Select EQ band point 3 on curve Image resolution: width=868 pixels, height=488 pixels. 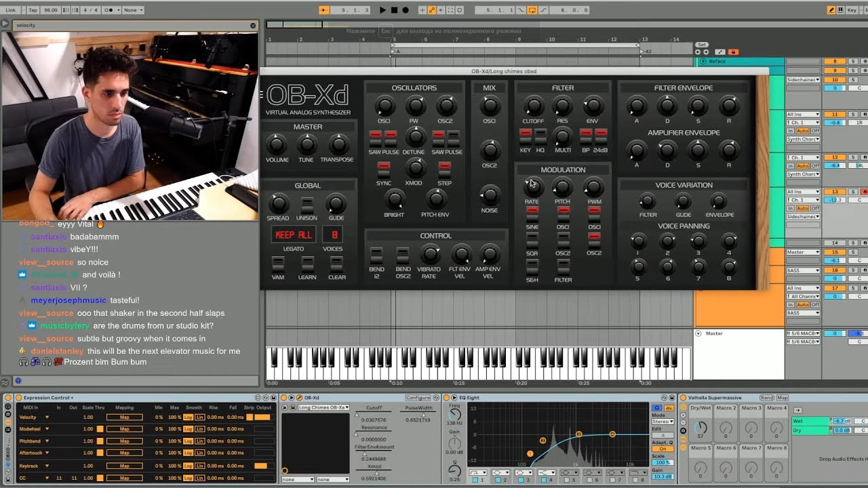(x=578, y=434)
